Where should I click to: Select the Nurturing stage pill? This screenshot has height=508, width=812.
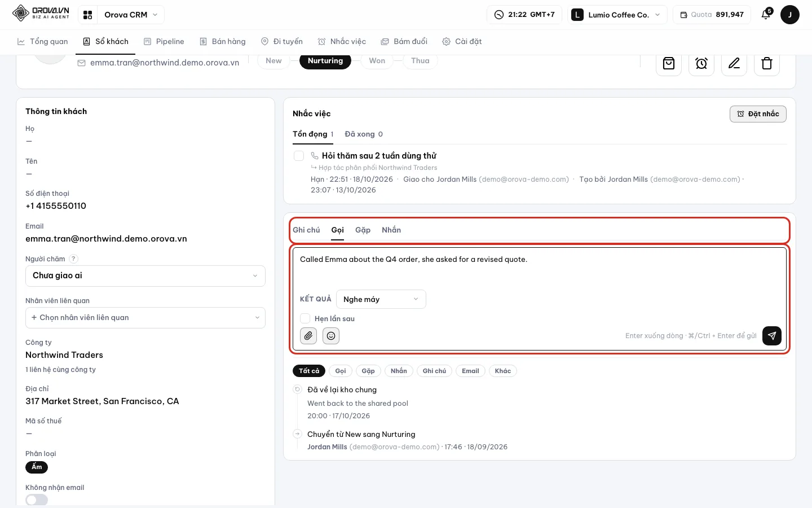pyautogui.click(x=325, y=61)
